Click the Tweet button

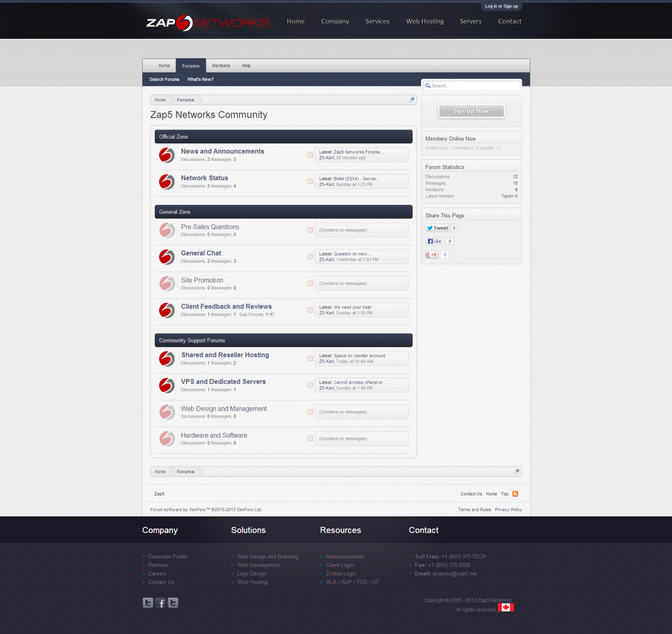point(437,228)
